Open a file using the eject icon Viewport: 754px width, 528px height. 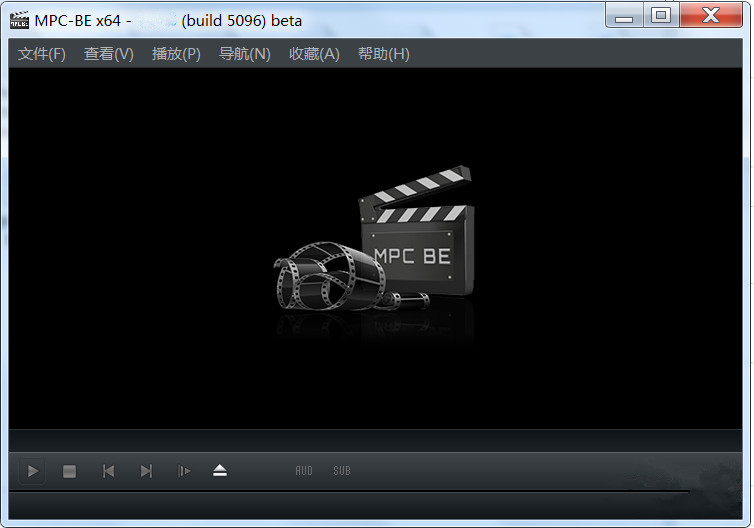(x=220, y=471)
